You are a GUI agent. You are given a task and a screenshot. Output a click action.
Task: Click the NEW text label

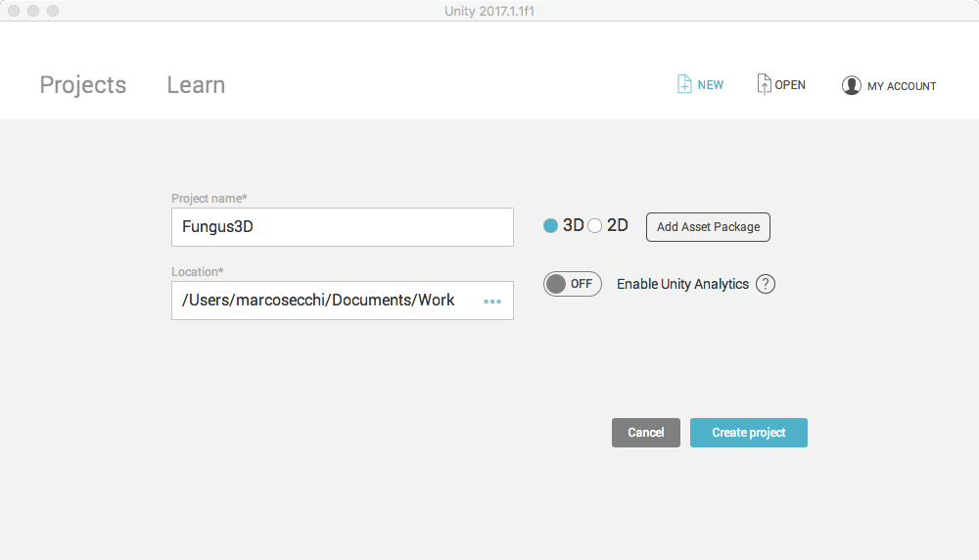click(711, 85)
